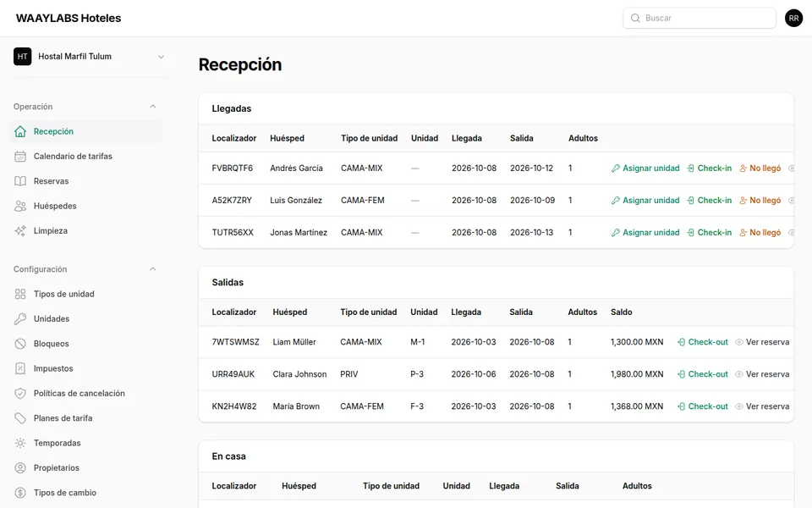Screen dimensions: 812x508
Task: Click the Temporadas sun icon
Action: [20, 444]
